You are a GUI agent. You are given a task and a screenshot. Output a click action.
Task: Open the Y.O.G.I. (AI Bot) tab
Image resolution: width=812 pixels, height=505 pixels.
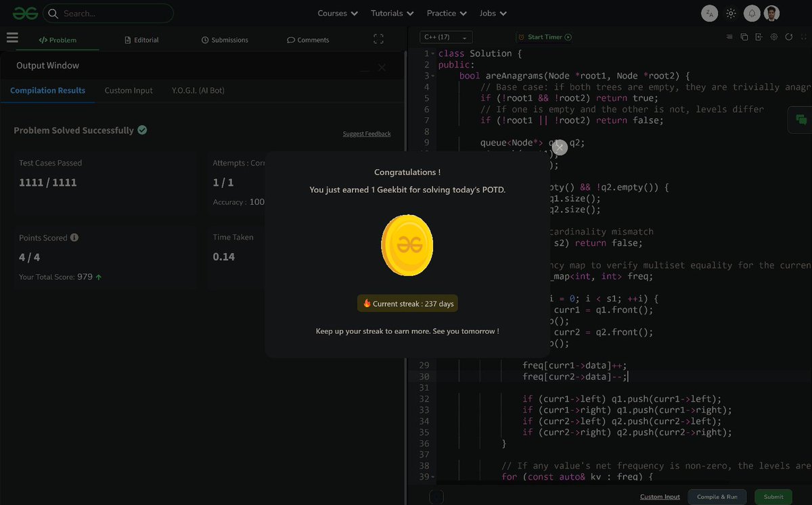pyautogui.click(x=198, y=90)
